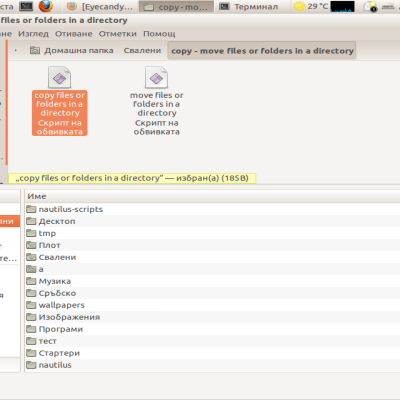Switch to the Eyecandy Firefox window taskbar button
This screenshot has height=400, width=400.
(x=100, y=6)
